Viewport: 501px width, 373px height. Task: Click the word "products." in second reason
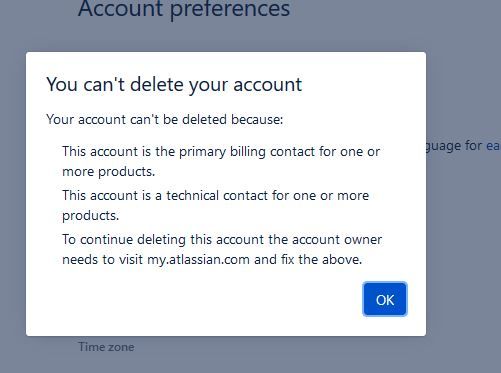coord(91,216)
